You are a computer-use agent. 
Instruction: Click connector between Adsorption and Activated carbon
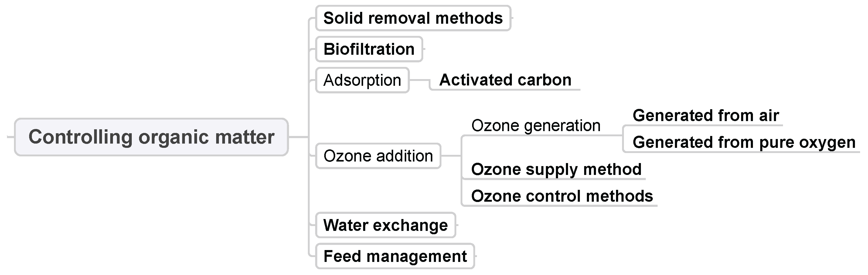[x=419, y=80]
